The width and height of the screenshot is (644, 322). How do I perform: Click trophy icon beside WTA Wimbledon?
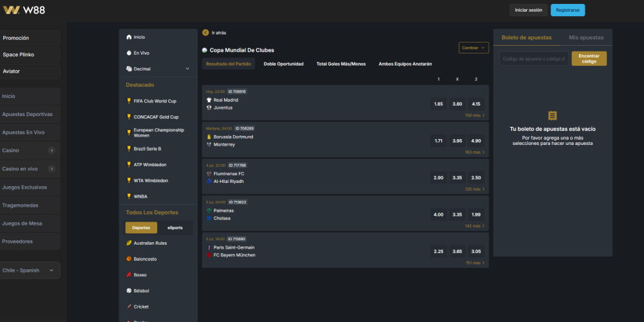click(129, 180)
